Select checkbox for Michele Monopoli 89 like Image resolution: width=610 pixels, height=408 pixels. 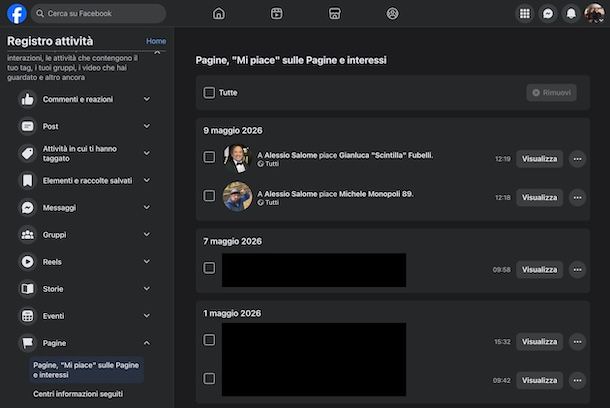(x=209, y=195)
